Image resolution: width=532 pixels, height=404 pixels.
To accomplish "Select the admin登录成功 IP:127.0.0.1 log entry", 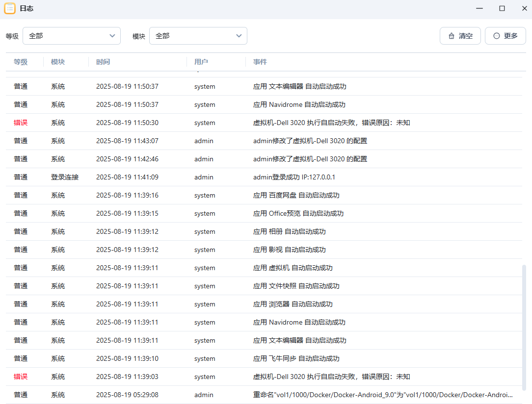I will point(294,177).
